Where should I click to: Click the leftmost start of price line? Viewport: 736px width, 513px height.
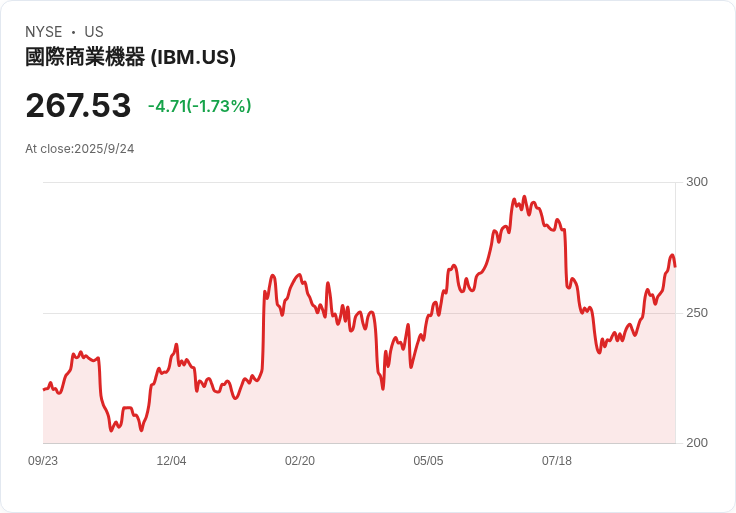[x=44, y=388]
